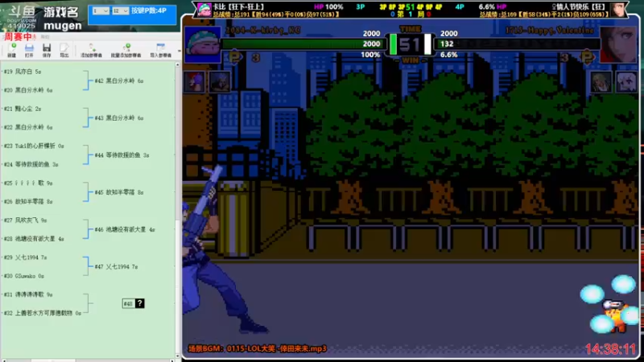The width and height of the screenshot is (644, 362).
Task: Click the 周赛中 status label
Action: click(x=18, y=37)
